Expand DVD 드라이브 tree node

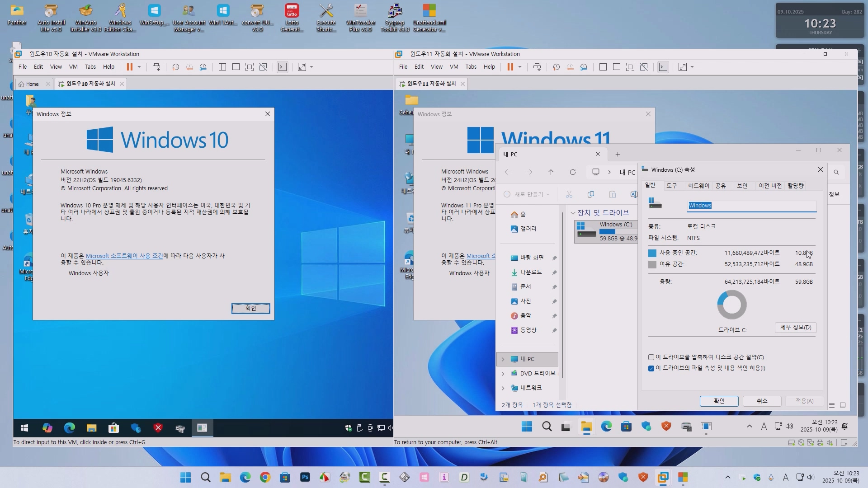(503, 374)
